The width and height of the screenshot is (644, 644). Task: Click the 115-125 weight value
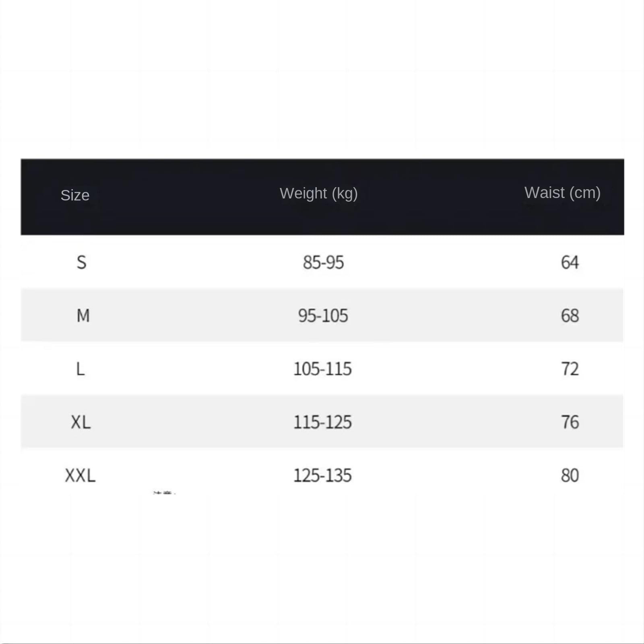click(322, 422)
